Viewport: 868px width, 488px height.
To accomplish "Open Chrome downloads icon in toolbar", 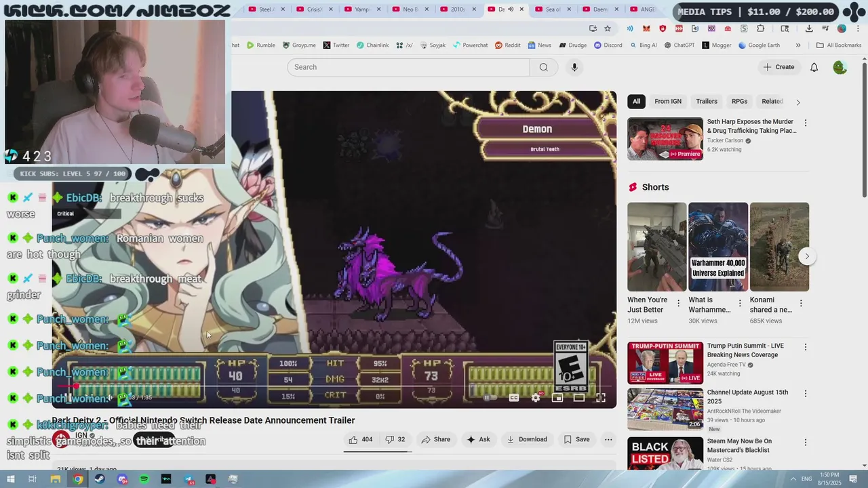I will pos(809,28).
